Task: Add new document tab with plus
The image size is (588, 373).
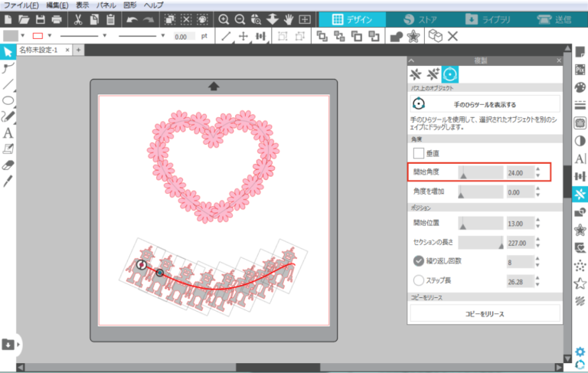Action: (x=78, y=50)
